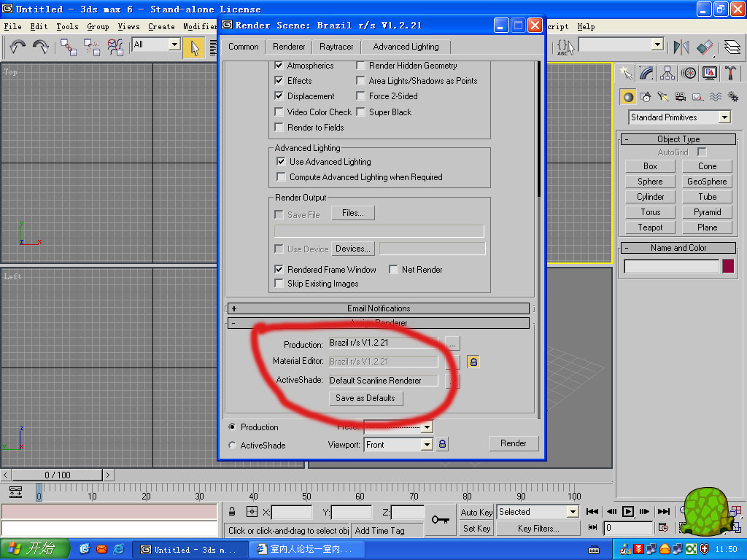Uncheck the Effects checkbox

[279, 80]
